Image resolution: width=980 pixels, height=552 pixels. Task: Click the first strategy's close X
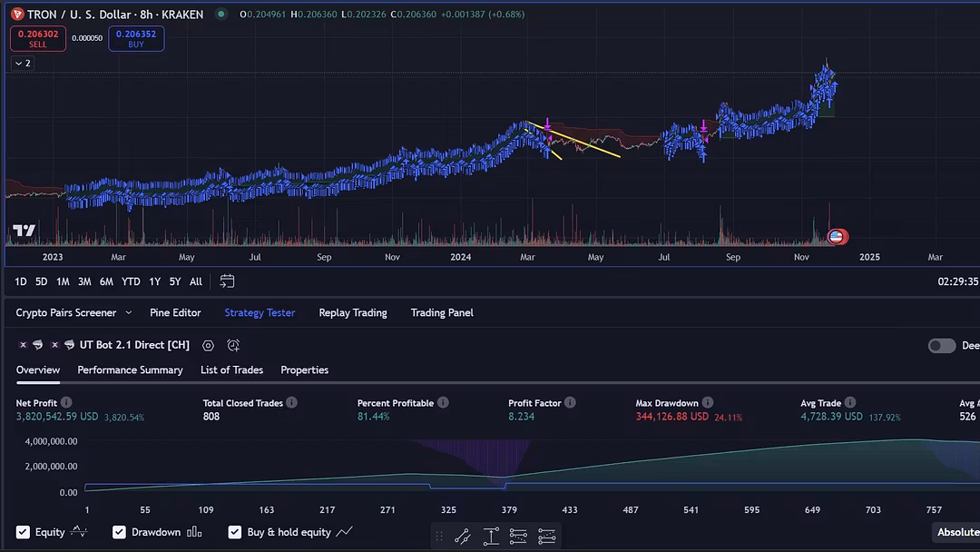[23, 344]
